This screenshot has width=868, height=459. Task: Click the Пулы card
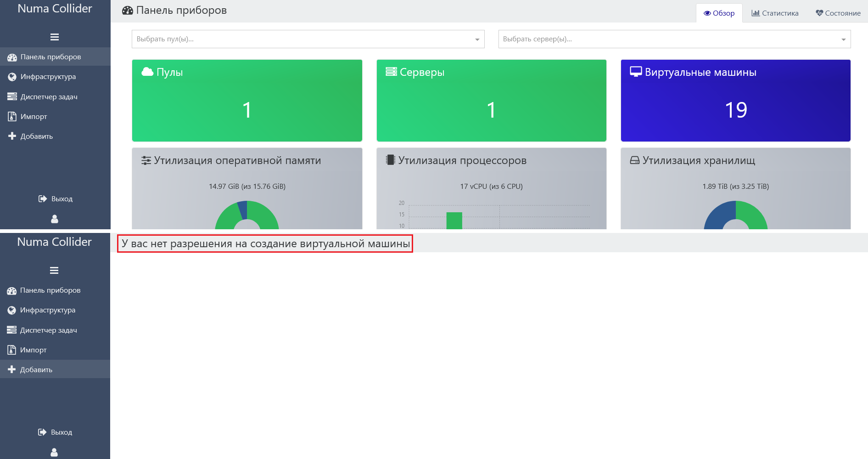click(x=247, y=101)
